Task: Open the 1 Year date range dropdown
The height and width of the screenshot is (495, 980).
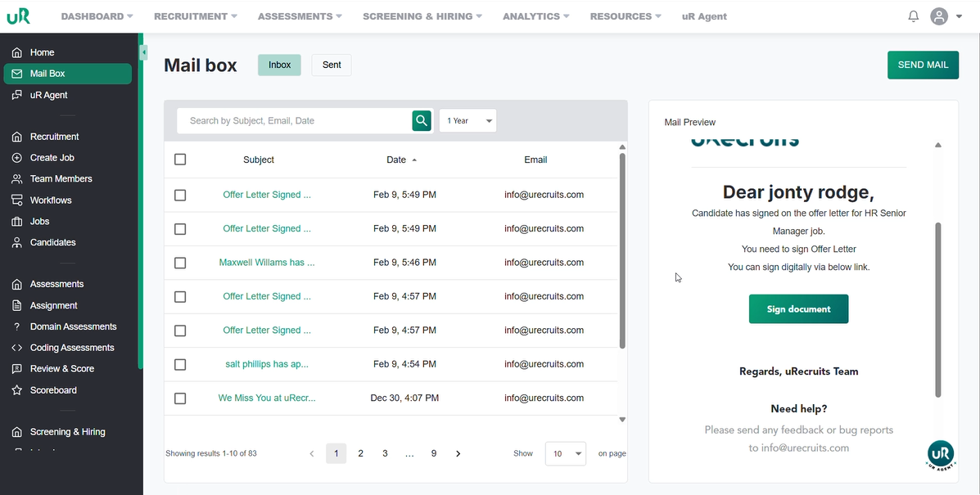Action: point(468,121)
